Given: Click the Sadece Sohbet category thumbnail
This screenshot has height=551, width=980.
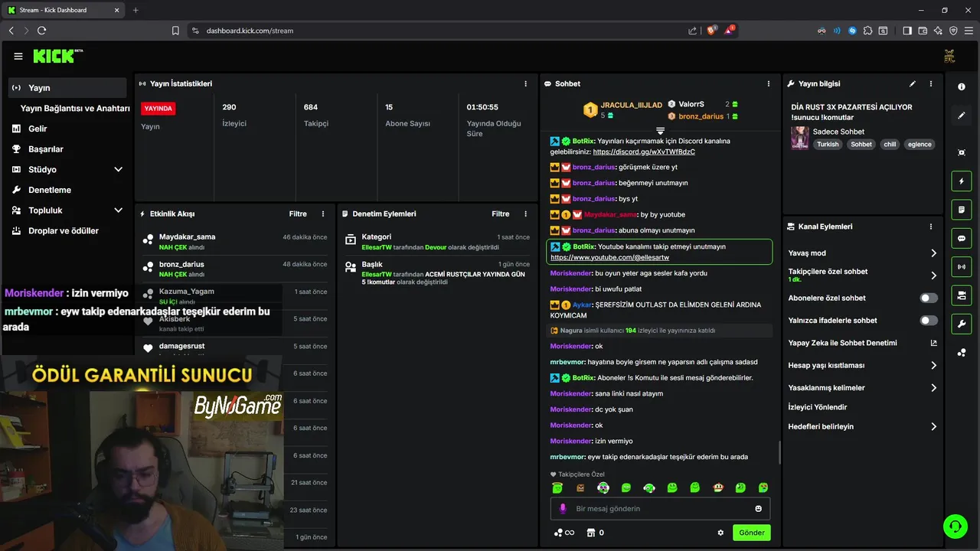Looking at the screenshot, I should (800, 138).
